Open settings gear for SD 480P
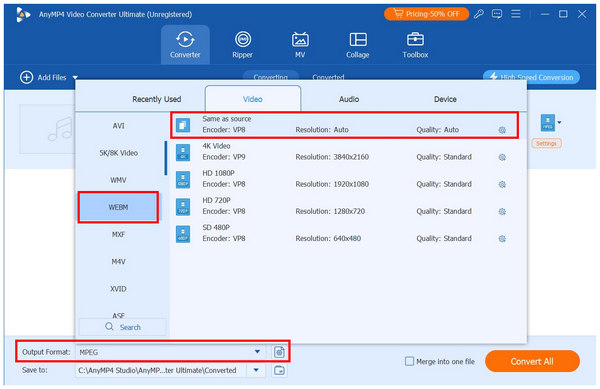This screenshot has width=600, height=389. (x=502, y=239)
